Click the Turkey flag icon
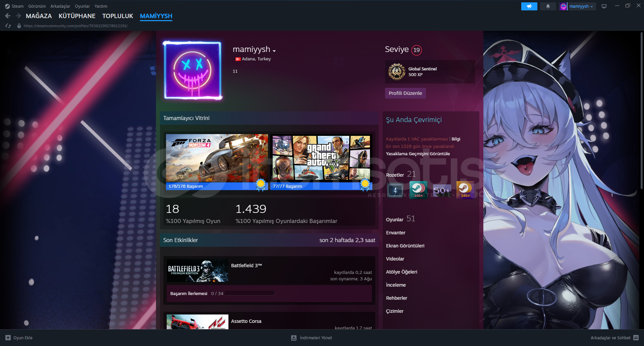 [238, 59]
